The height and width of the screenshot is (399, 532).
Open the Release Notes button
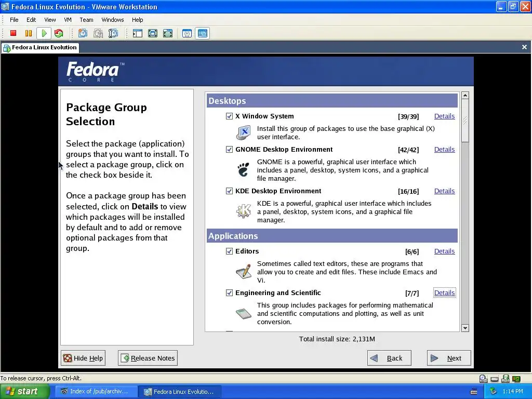point(148,358)
